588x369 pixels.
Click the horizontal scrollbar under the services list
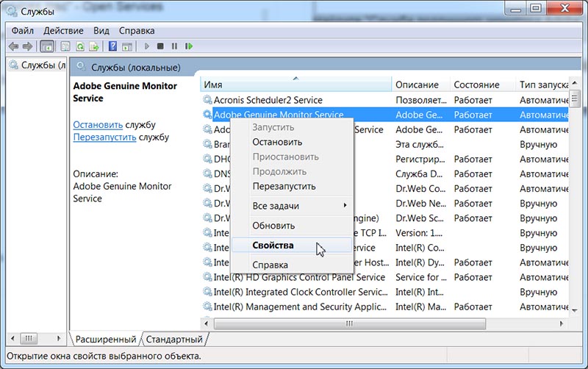(382, 323)
